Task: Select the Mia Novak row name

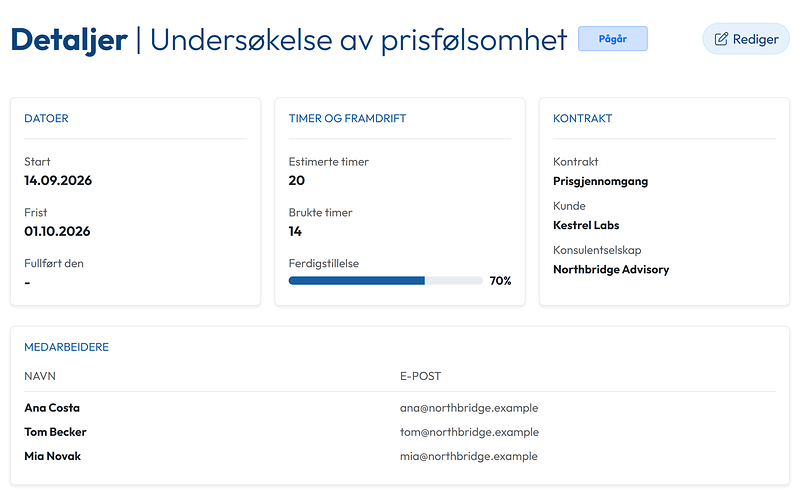Action: pos(53,456)
